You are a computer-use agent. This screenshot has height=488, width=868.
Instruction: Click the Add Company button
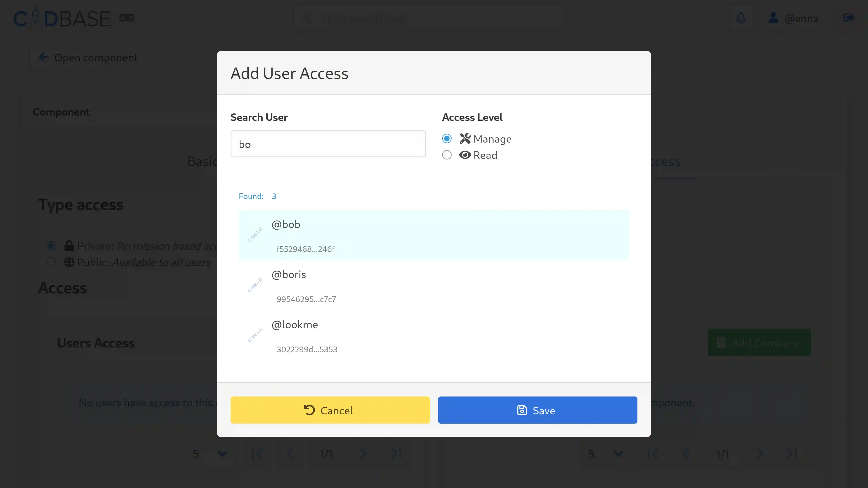pyautogui.click(x=759, y=343)
